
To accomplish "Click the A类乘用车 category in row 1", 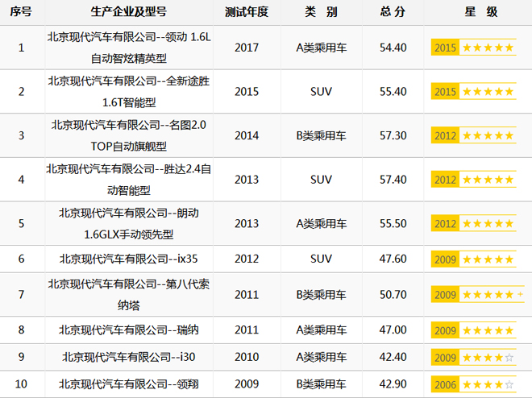I will [322, 48].
